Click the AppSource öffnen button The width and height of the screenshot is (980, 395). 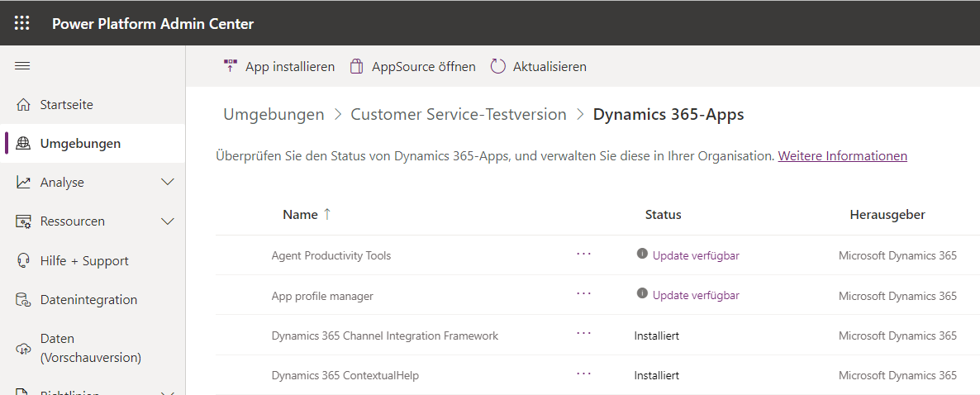click(412, 66)
